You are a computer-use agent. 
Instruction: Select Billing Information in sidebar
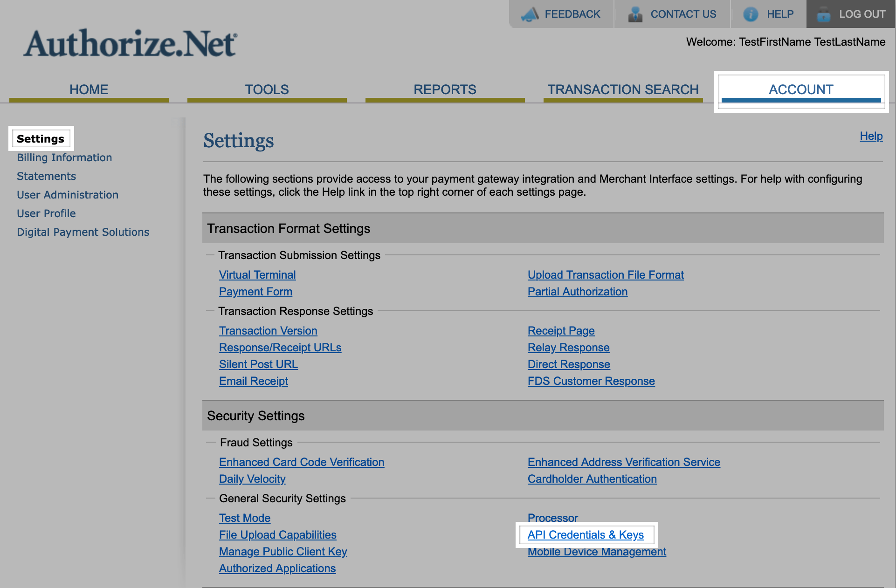(x=64, y=157)
